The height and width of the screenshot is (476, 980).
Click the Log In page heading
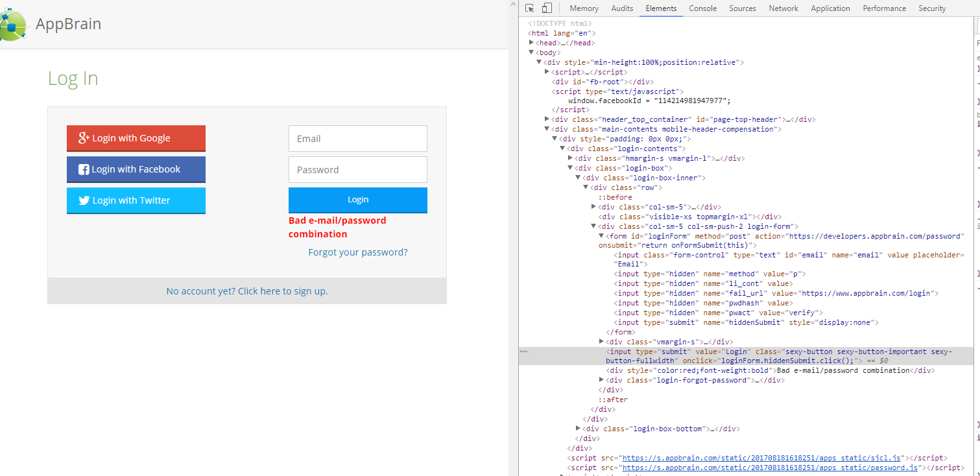(73, 78)
